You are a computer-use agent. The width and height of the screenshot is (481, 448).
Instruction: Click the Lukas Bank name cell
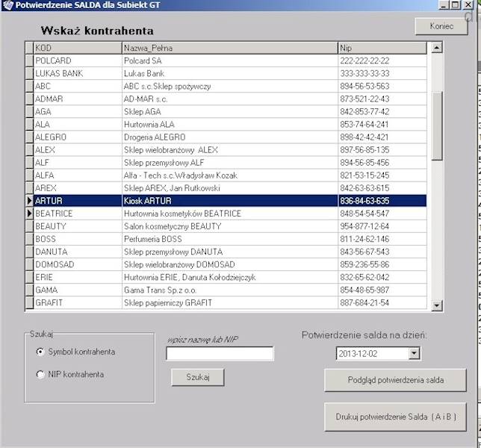point(230,73)
